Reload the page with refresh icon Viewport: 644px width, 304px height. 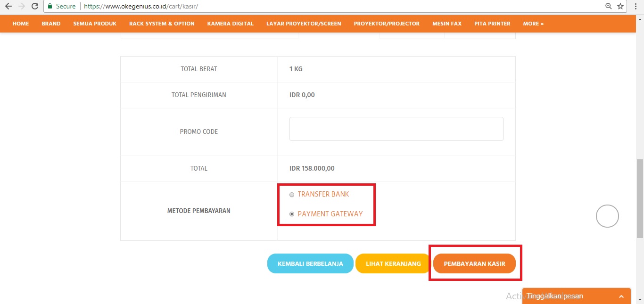(x=35, y=7)
